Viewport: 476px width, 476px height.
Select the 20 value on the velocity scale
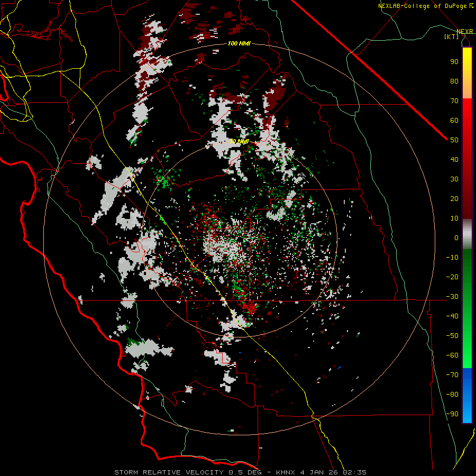pyautogui.click(x=454, y=199)
